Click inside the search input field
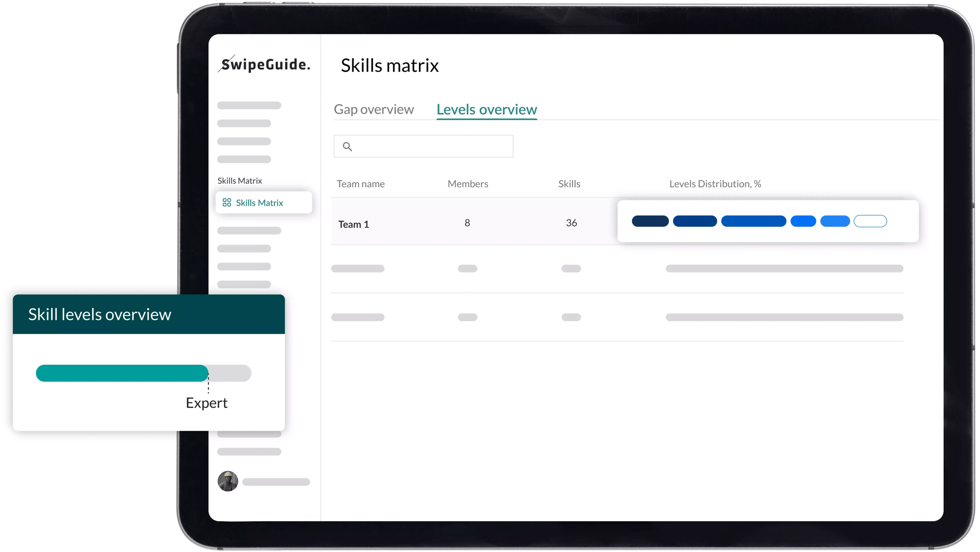 [431, 146]
